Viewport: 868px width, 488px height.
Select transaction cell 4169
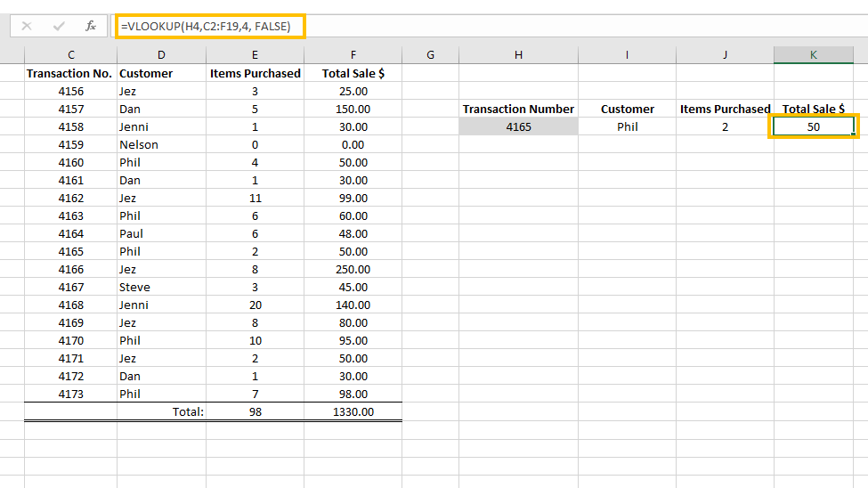(x=71, y=322)
